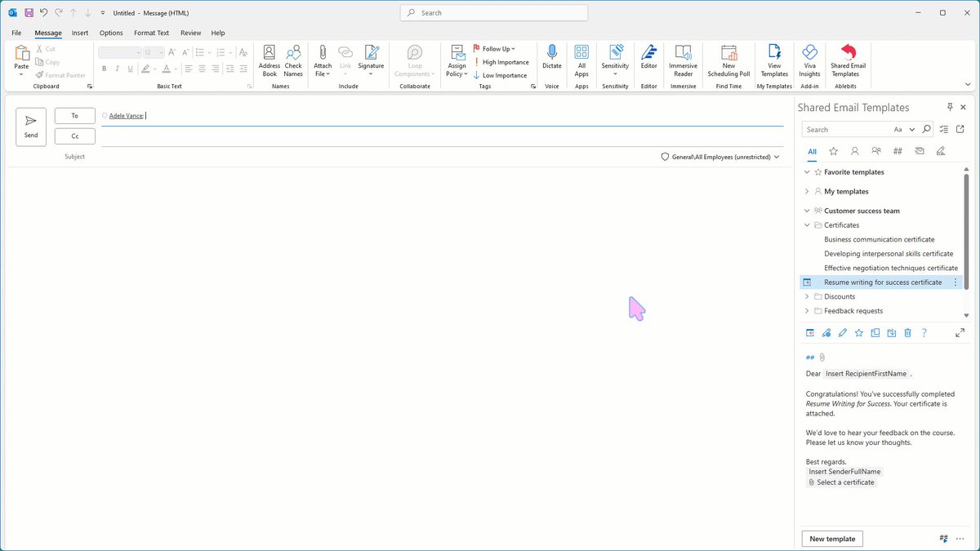Screen dimensions: 980x551
Task: Open the General\All Employees sensitivity label dropdown
Action: 719,157
